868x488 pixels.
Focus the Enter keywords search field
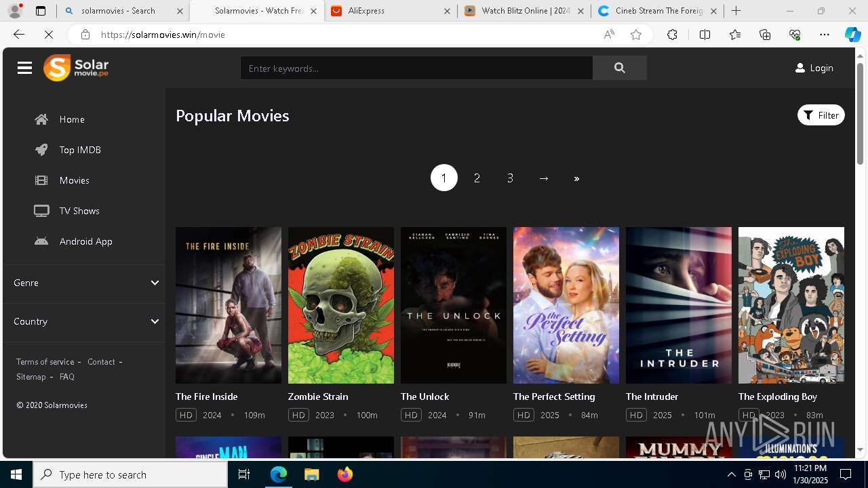tap(416, 68)
